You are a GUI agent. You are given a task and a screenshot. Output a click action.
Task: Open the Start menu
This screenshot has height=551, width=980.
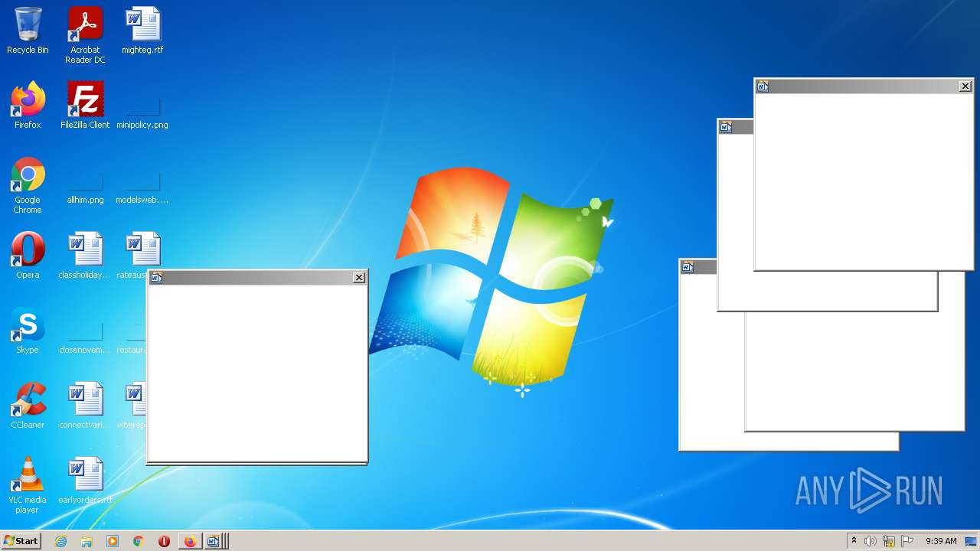21,541
